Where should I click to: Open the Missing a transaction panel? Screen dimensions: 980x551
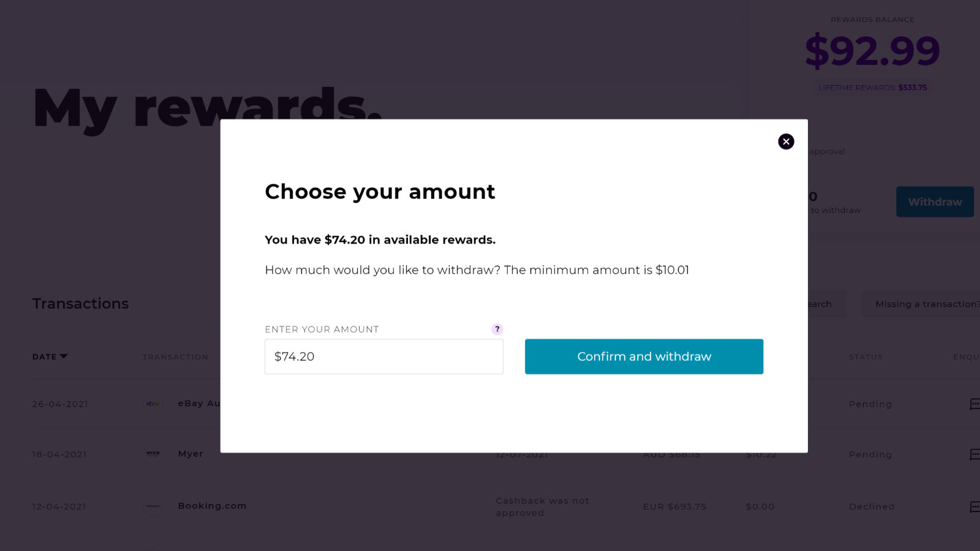pos(926,304)
